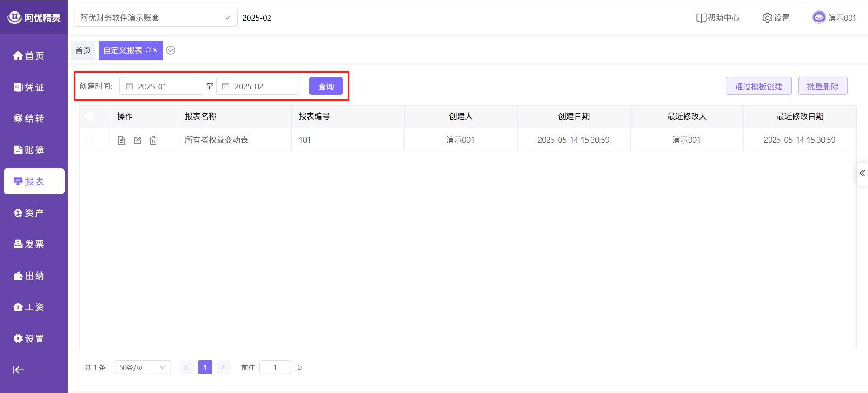
Task: Click the 批量删除 batch delete button
Action: 822,86
